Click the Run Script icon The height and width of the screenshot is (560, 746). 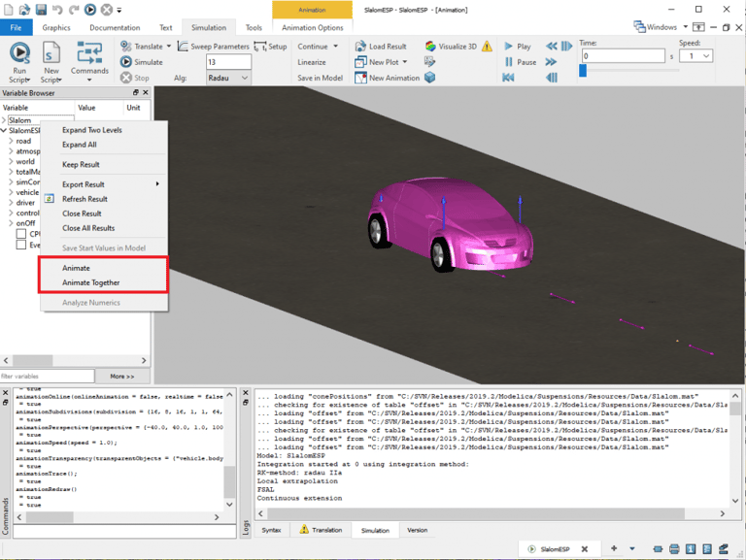20,52
